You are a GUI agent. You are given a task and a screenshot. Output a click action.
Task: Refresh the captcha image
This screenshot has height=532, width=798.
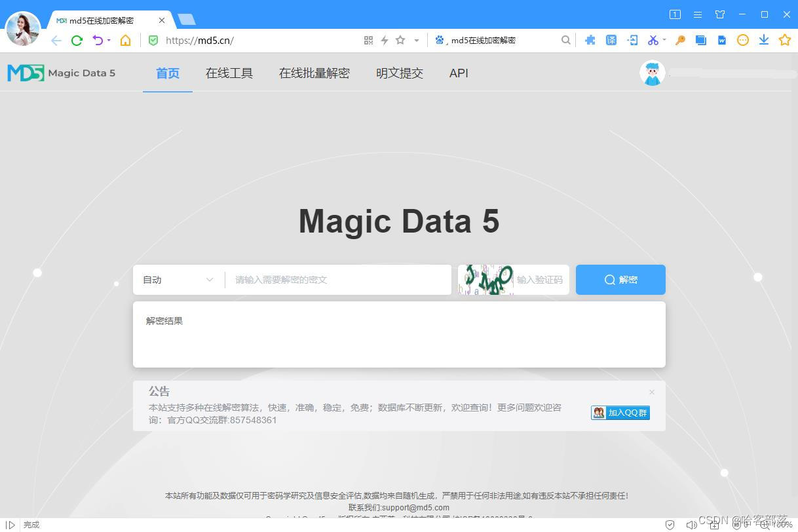485,280
